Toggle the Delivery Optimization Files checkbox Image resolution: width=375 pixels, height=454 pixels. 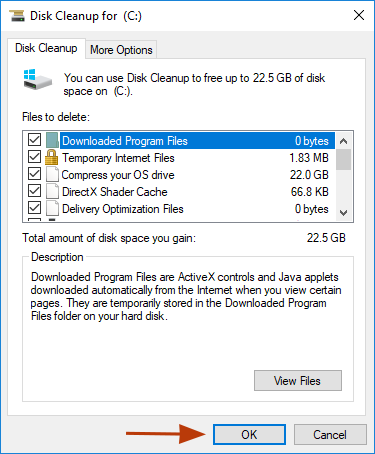click(35, 208)
